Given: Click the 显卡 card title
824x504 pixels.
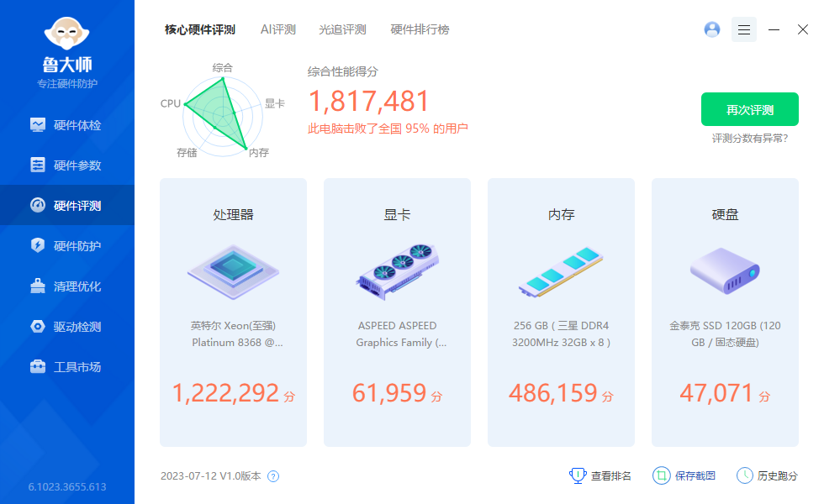Looking at the screenshot, I should [397, 214].
